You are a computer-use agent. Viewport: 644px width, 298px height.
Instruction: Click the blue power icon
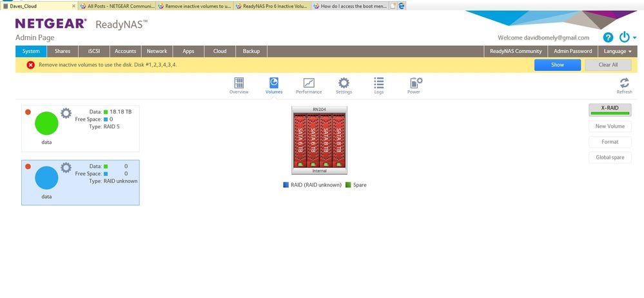tap(625, 37)
